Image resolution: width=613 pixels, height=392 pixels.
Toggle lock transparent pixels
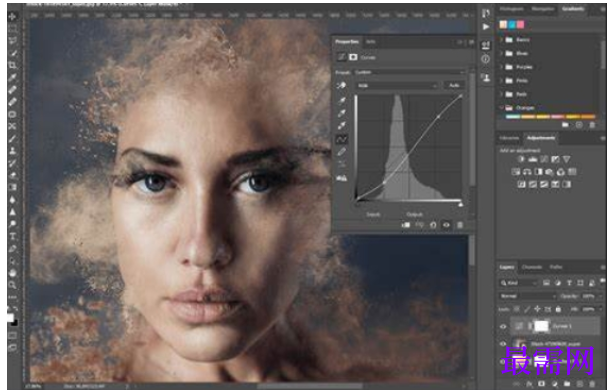coord(517,309)
